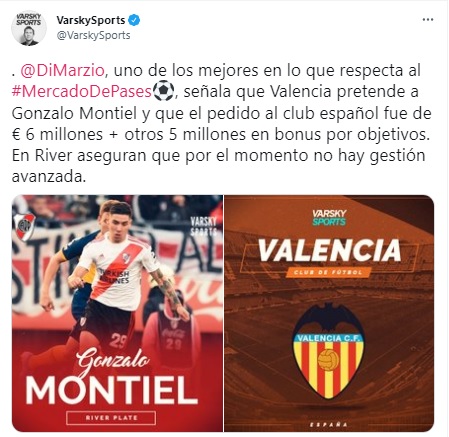
Task: Click the Varsky Sports logo on Valencia image
Action: [x=329, y=217]
